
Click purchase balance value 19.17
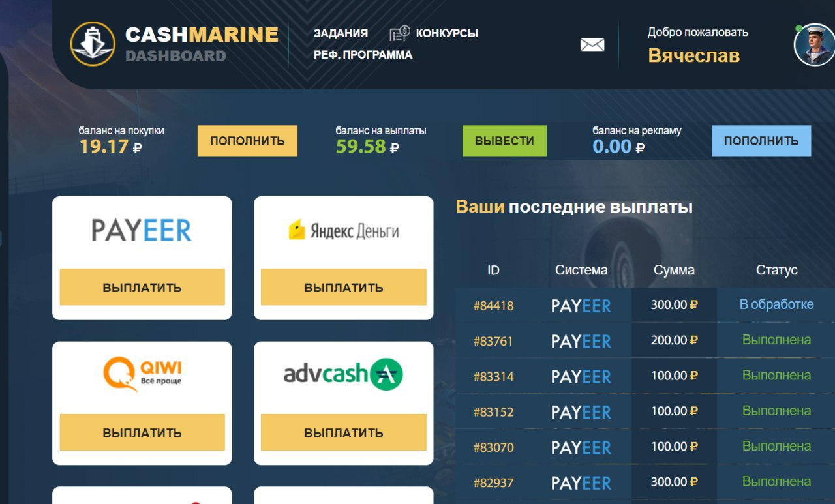coord(104,147)
